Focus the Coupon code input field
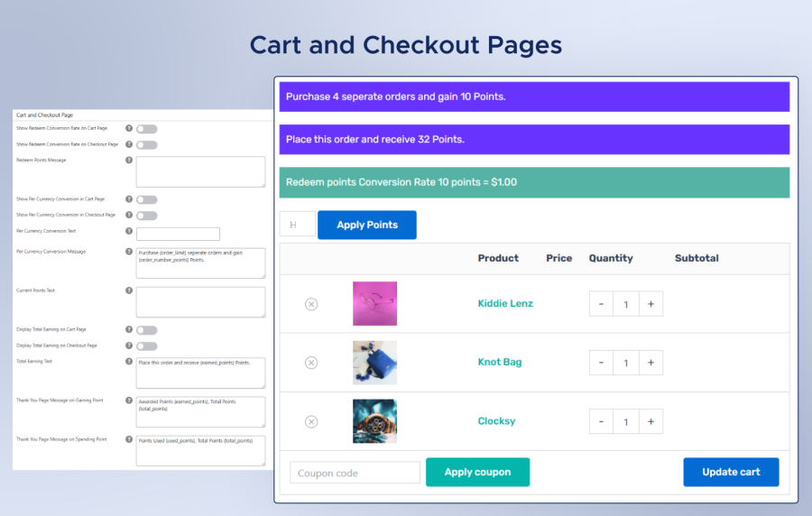The width and height of the screenshot is (812, 516). point(355,473)
